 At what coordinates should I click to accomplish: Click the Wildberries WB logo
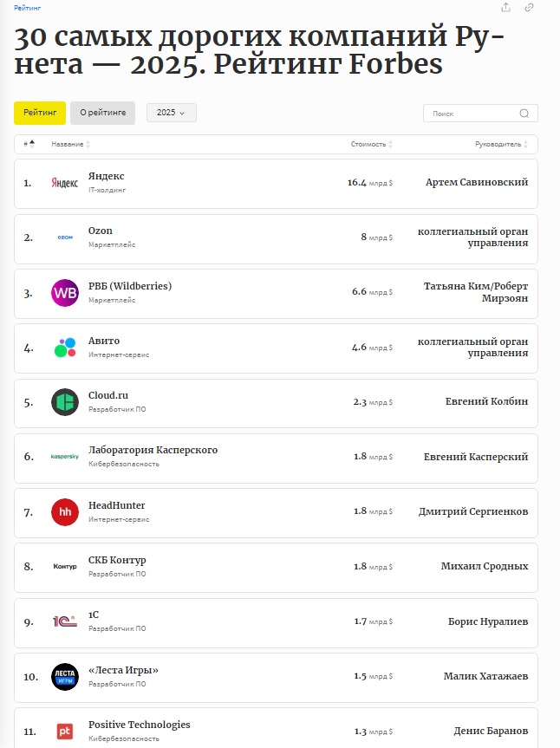(x=65, y=293)
